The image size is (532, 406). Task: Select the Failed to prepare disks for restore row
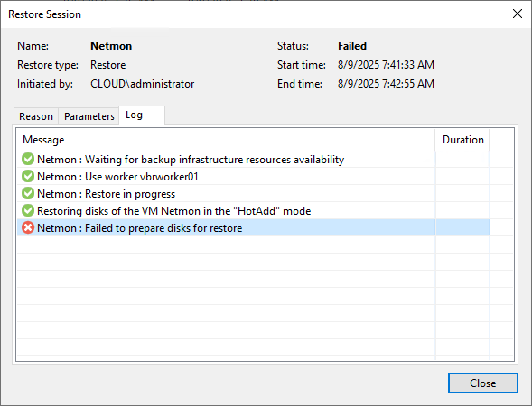[x=253, y=227]
